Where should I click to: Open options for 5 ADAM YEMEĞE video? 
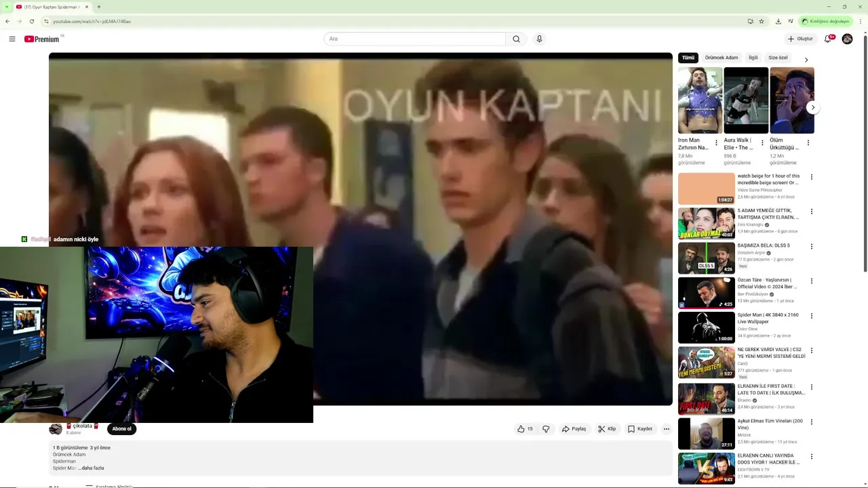click(x=812, y=211)
